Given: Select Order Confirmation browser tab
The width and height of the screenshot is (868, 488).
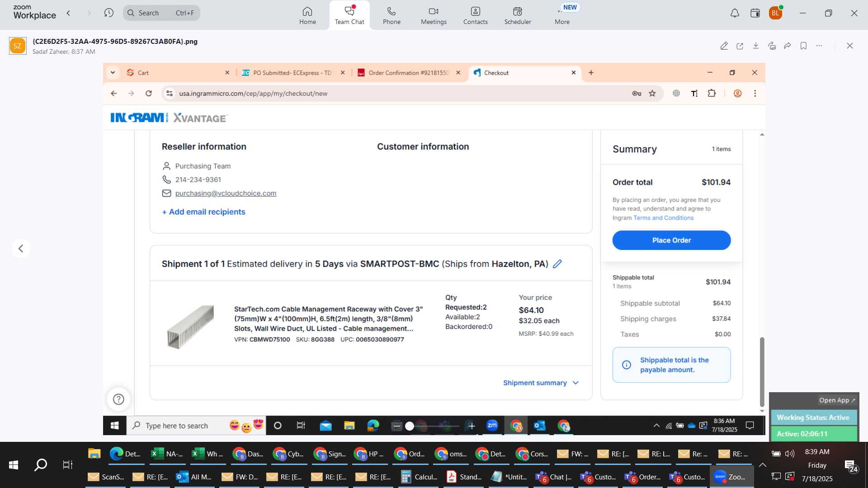Looking at the screenshot, I should coord(409,73).
